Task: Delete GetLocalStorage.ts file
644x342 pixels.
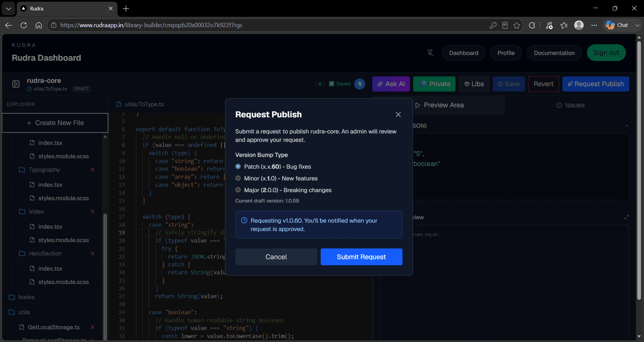Action: pos(93,327)
